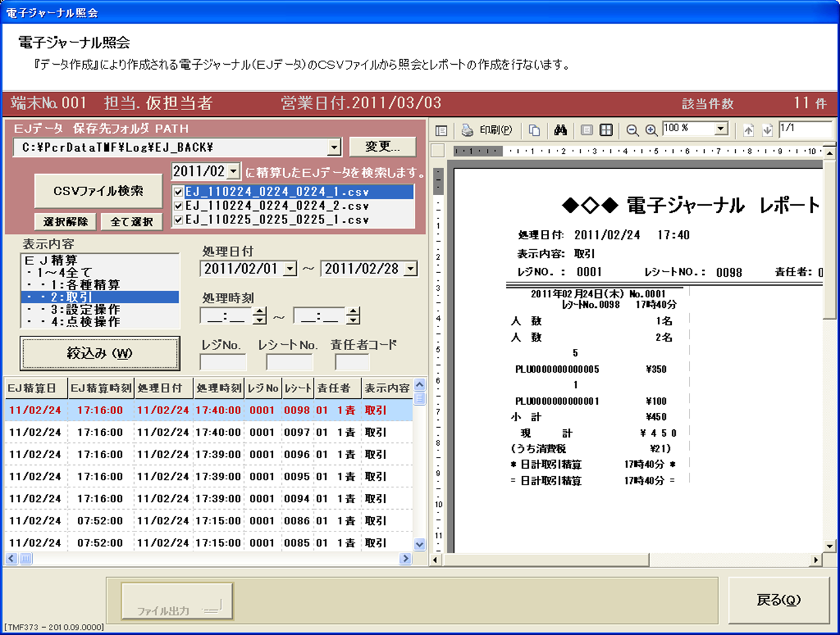Click the レジNo column header
The height and width of the screenshot is (635, 840).
pyautogui.click(x=263, y=388)
